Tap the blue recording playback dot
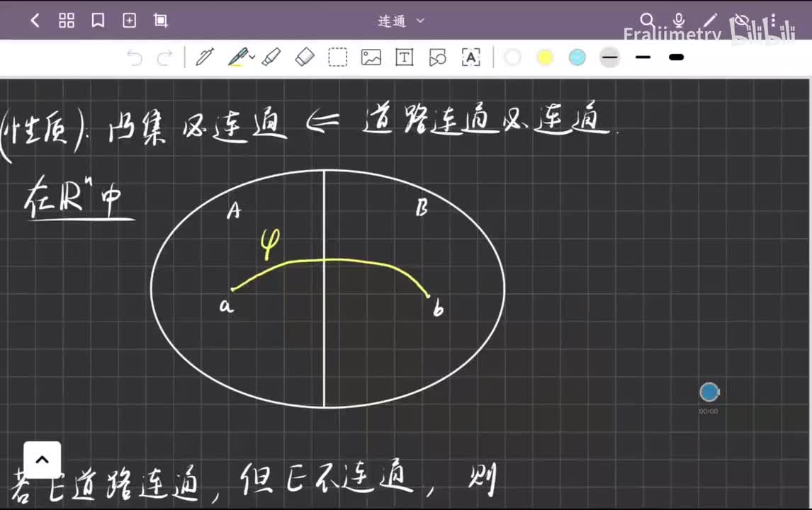812x510 pixels. (x=709, y=392)
